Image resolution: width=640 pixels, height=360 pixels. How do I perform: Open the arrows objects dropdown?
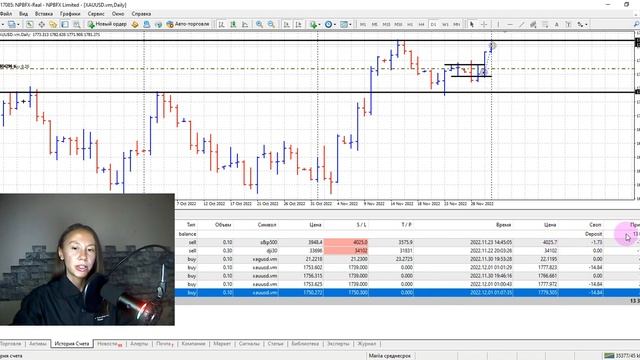[582, 24]
